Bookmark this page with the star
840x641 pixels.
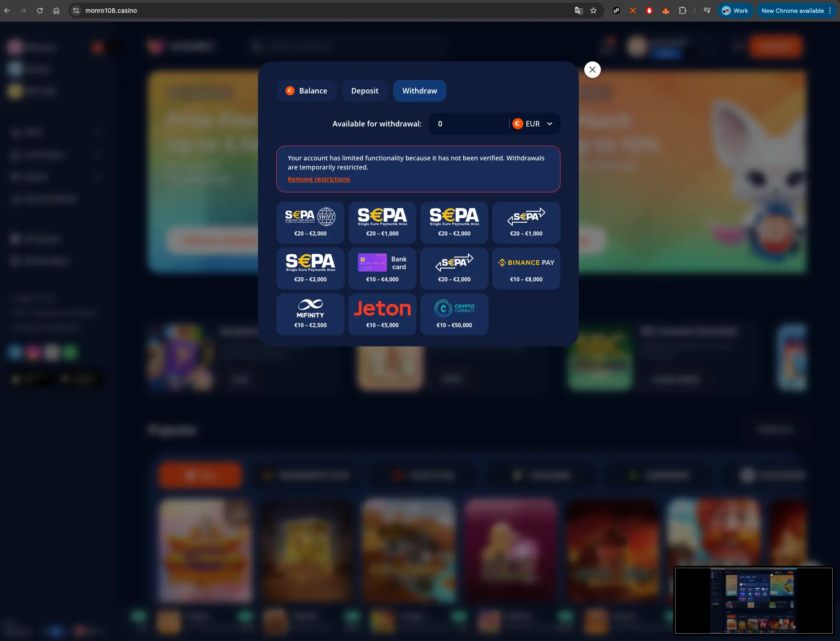[594, 11]
